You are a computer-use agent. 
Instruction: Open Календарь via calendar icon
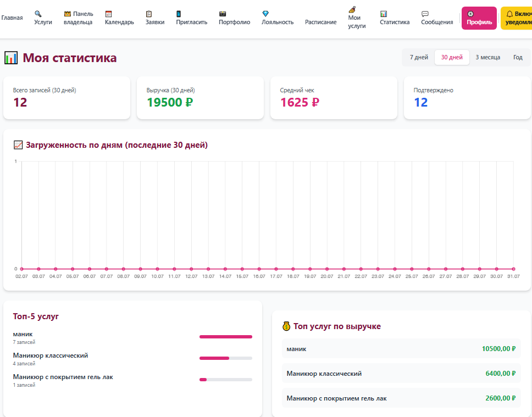tap(109, 14)
